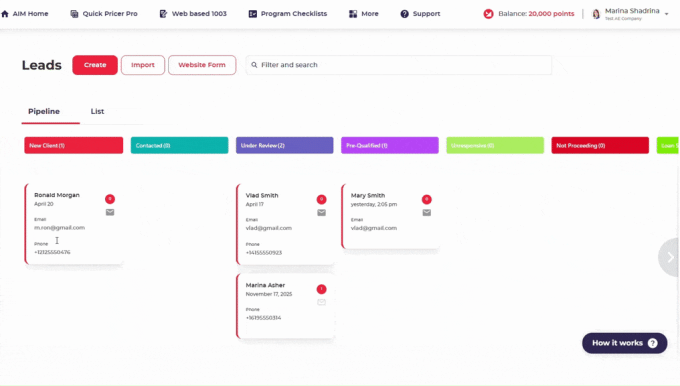Click the Create button
Screen dimensions: 680x386
[95, 65]
